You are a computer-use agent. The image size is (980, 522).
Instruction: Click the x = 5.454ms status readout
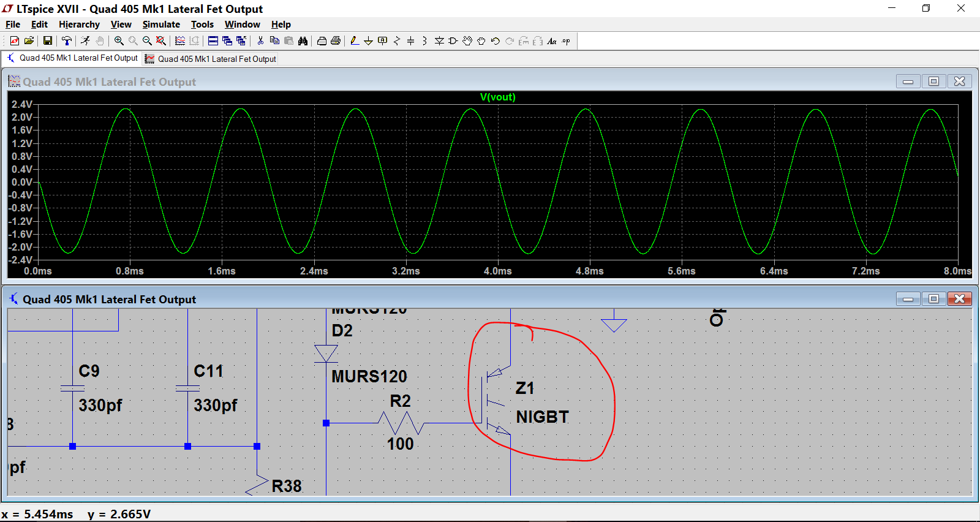click(x=37, y=514)
